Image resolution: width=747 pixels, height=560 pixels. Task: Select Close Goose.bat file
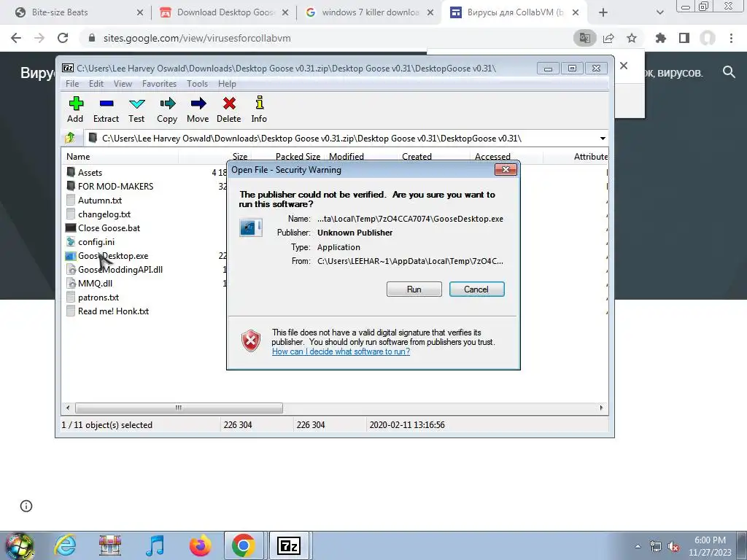coord(103,227)
